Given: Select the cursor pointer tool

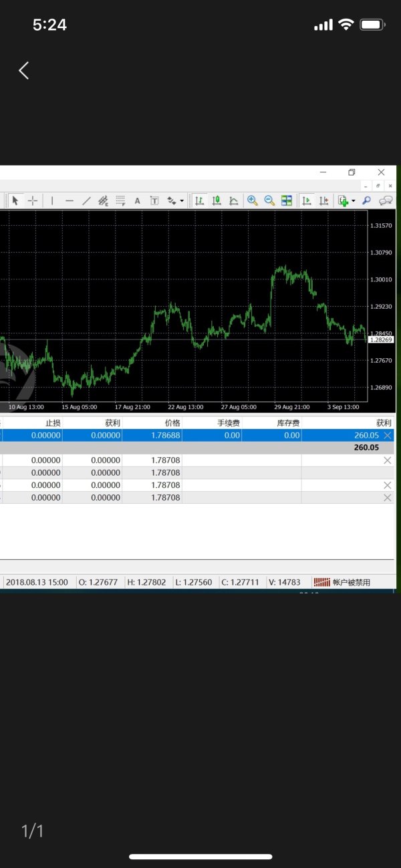Looking at the screenshot, I should 15,200.
